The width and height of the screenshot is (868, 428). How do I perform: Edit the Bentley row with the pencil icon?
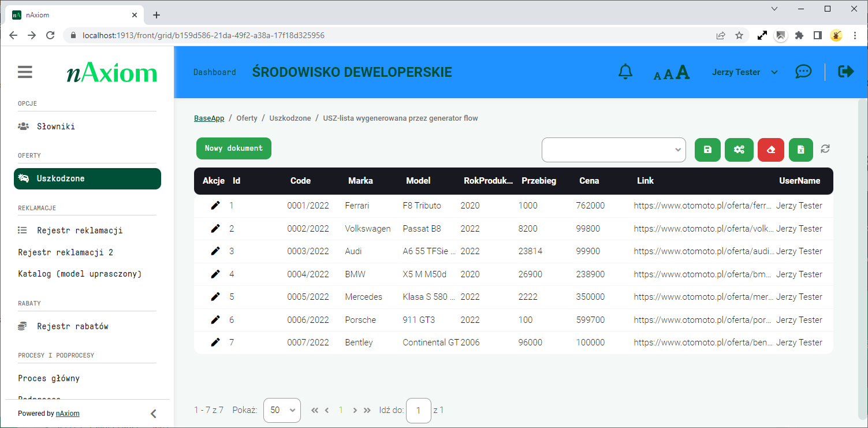point(215,342)
